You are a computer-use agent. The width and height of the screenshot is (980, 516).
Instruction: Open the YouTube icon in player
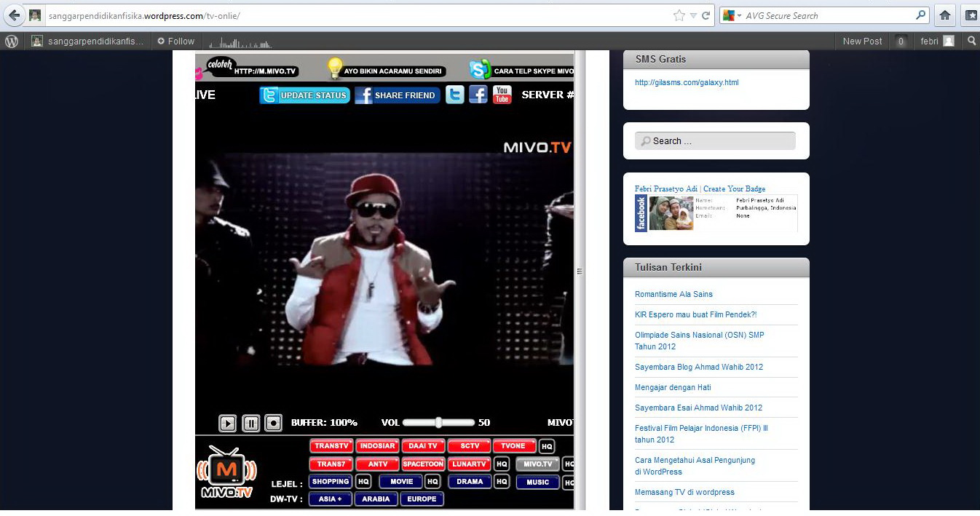click(502, 95)
